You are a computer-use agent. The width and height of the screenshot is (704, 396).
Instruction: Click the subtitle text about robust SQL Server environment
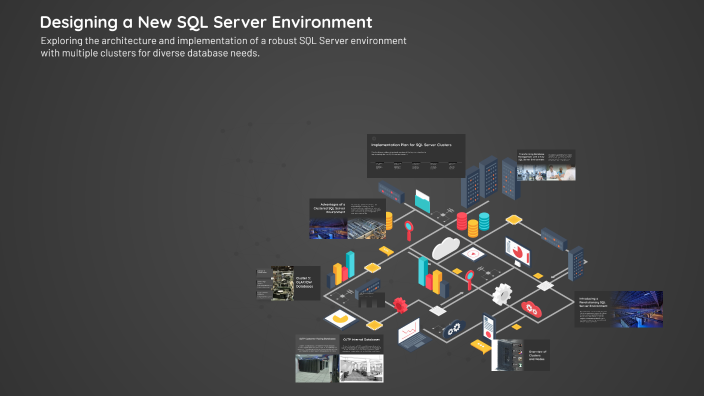pyautogui.click(x=223, y=47)
